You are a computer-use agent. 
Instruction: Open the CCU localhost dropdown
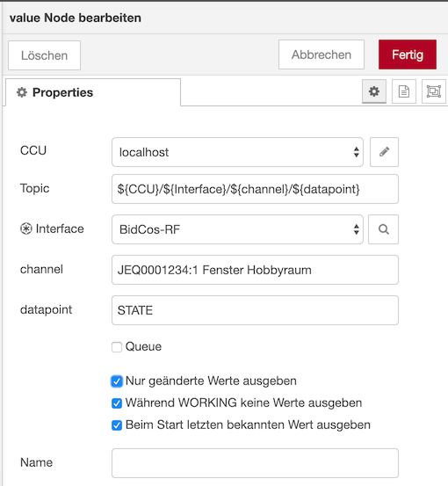tap(237, 152)
